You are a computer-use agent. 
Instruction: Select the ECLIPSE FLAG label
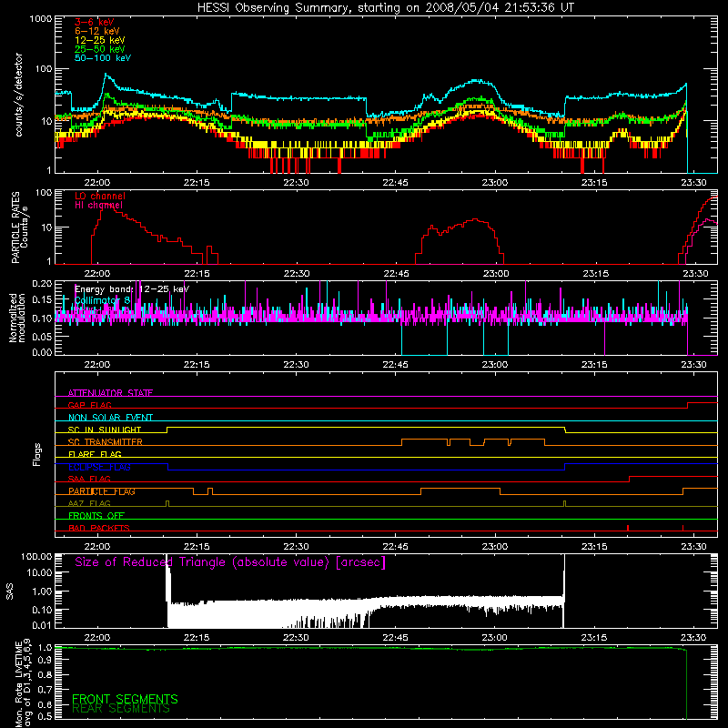(x=99, y=467)
